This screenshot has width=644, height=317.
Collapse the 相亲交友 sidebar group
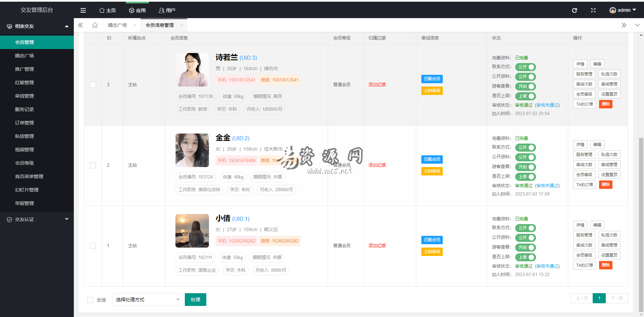(37, 26)
